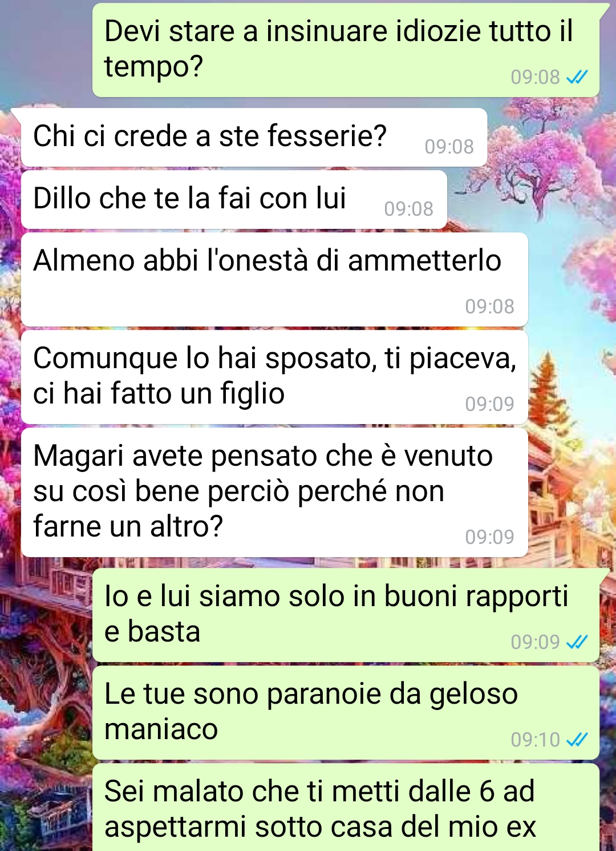616x851 pixels.
Task: Select message 'Devi stare a insinuare idiozie'
Action: coord(346,50)
